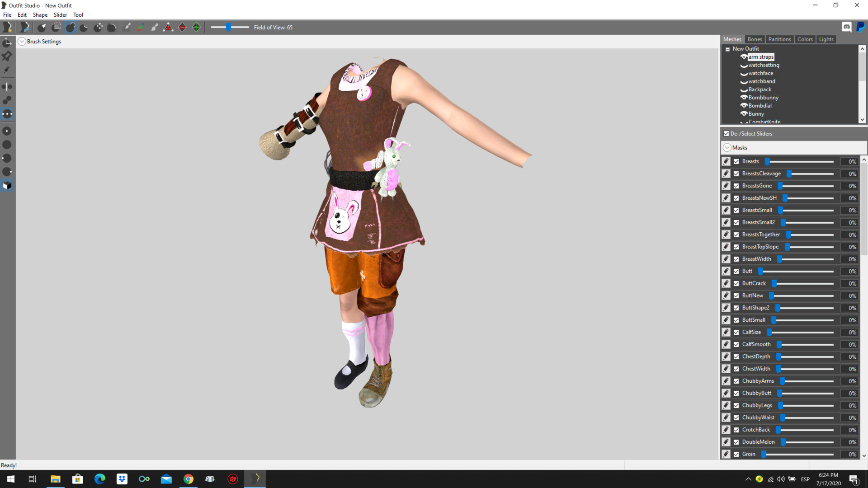868x488 pixels.
Task: Click the Field of View slider
Action: (x=230, y=28)
